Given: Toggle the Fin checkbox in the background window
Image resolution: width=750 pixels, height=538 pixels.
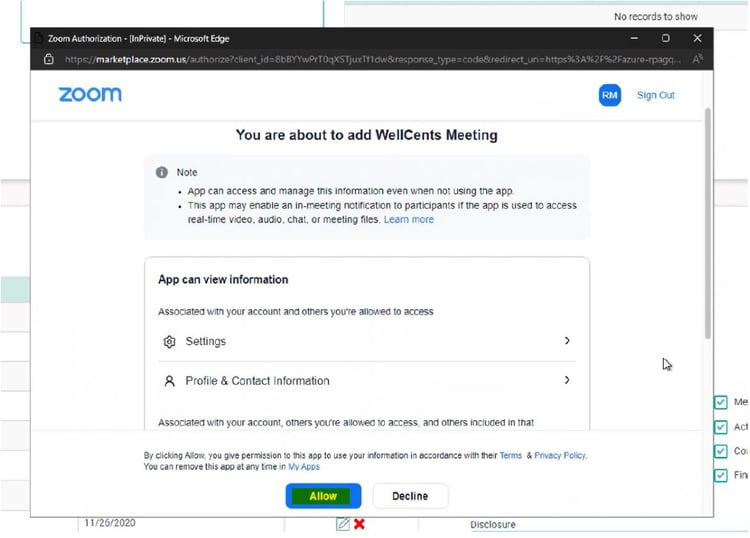Looking at the screenshot, I should tap(720, 475).
